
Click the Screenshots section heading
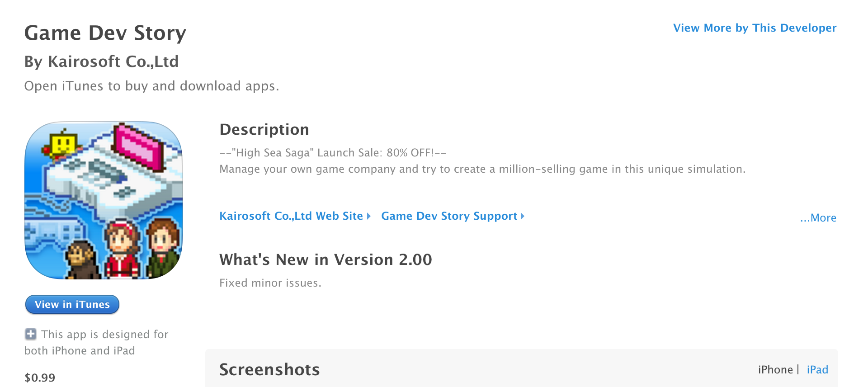click(269, 369)
